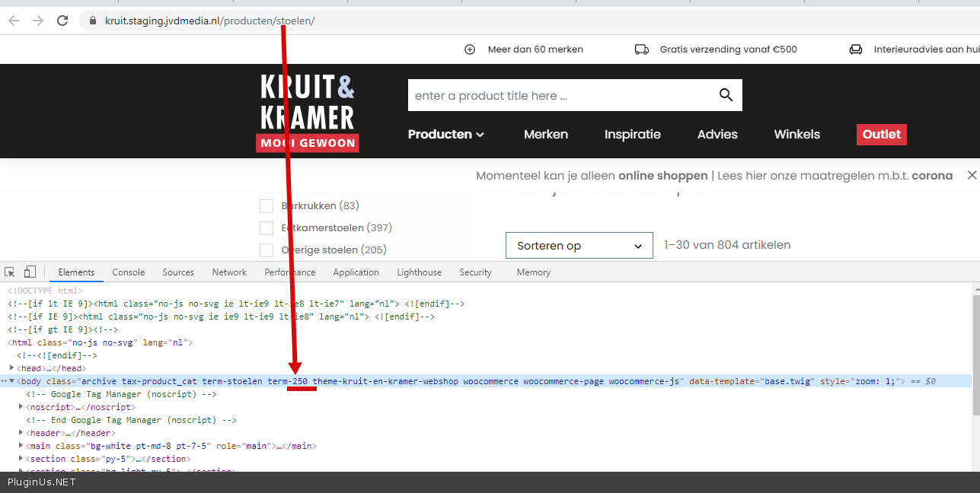The image size is (980, 493).
Task: Click the browser back arrow
Action: pyautogui.click(x=14, y=21)
